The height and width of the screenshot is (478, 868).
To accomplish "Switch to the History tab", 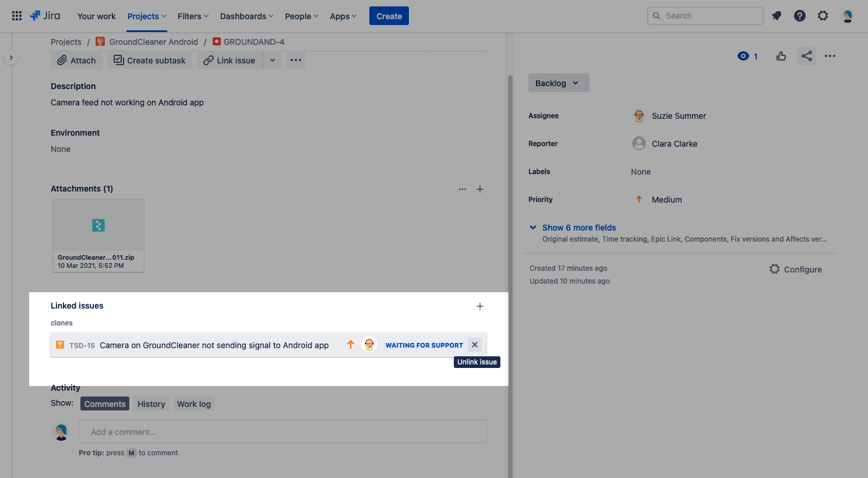I will coord(151,404).
